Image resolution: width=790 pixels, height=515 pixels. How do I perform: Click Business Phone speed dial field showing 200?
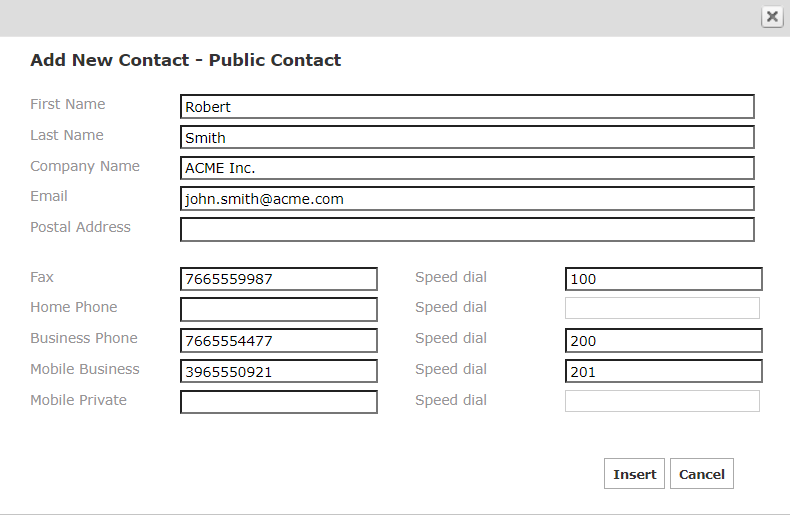click(663, 341)
